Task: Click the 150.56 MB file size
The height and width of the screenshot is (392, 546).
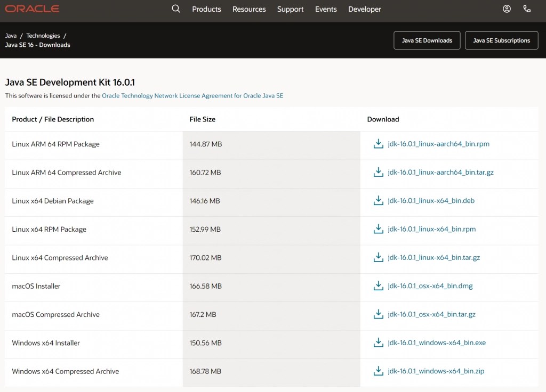Action: (x=205, y=343)
